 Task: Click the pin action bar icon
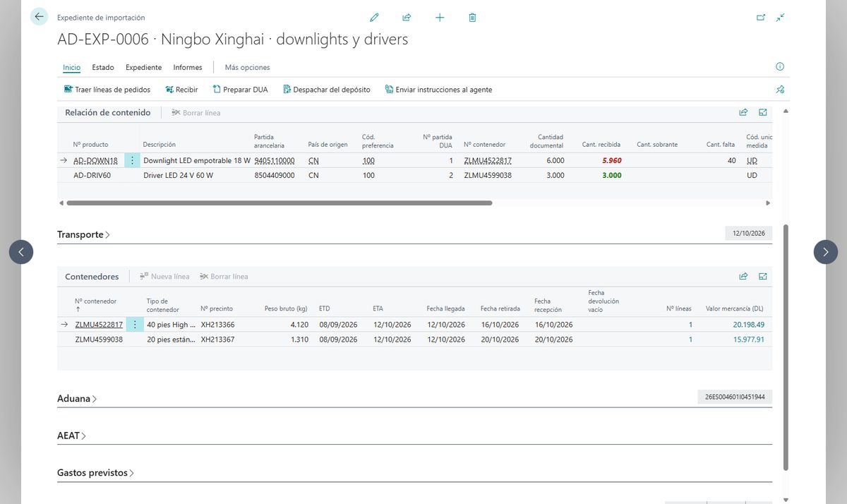[780, 90]
